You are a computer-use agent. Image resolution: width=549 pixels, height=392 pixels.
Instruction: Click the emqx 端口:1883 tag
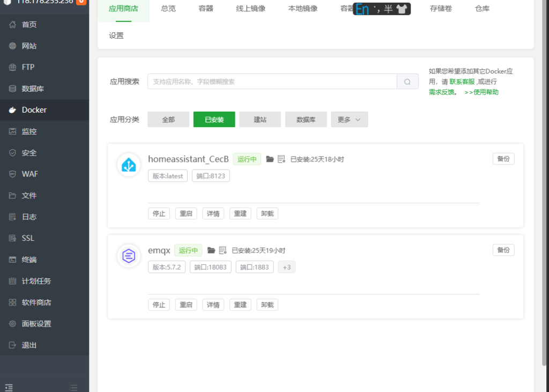click(255, 267)
